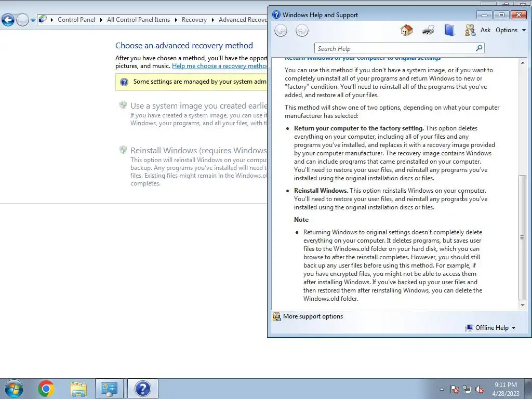Show hidden tray icons arrow

pos(442,389)
